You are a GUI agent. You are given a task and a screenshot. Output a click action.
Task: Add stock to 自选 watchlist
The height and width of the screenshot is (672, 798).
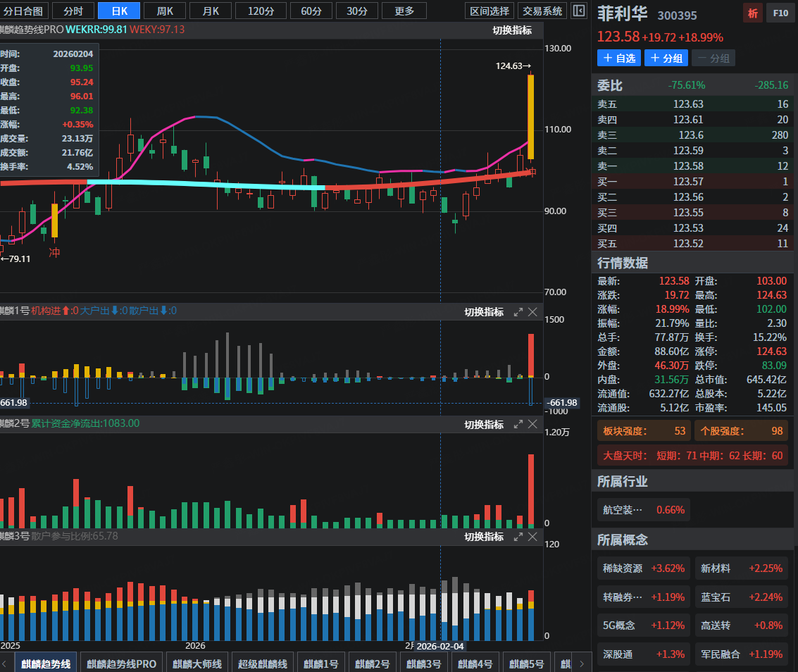619,58
